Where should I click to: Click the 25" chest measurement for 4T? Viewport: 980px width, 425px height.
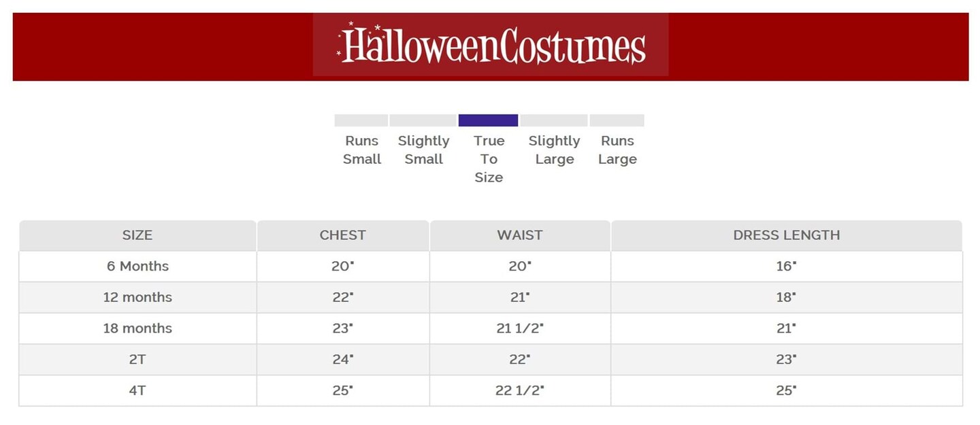tap(343, 391)
